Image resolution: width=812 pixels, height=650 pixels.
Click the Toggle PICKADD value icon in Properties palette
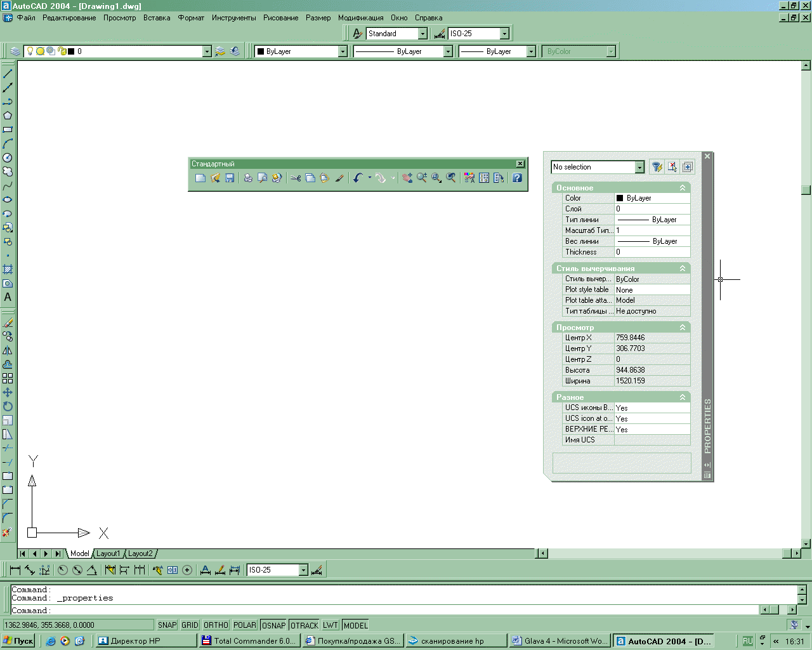[x=688, y=167]
